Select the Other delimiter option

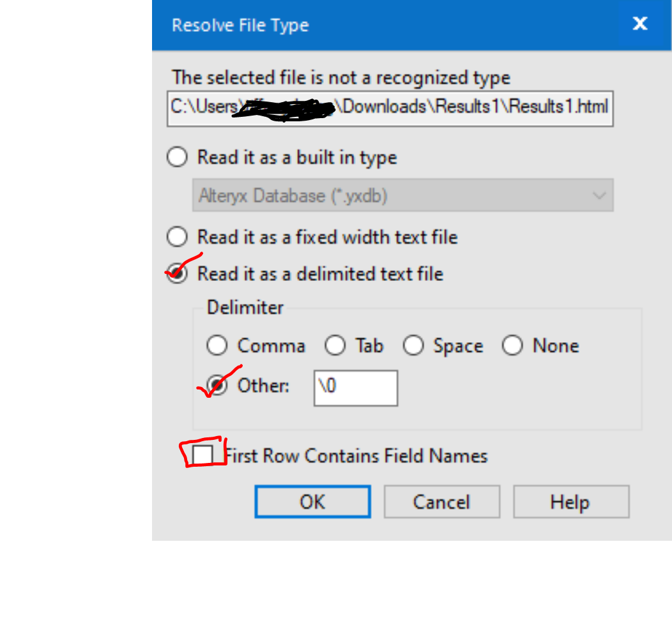coord(217,386)
